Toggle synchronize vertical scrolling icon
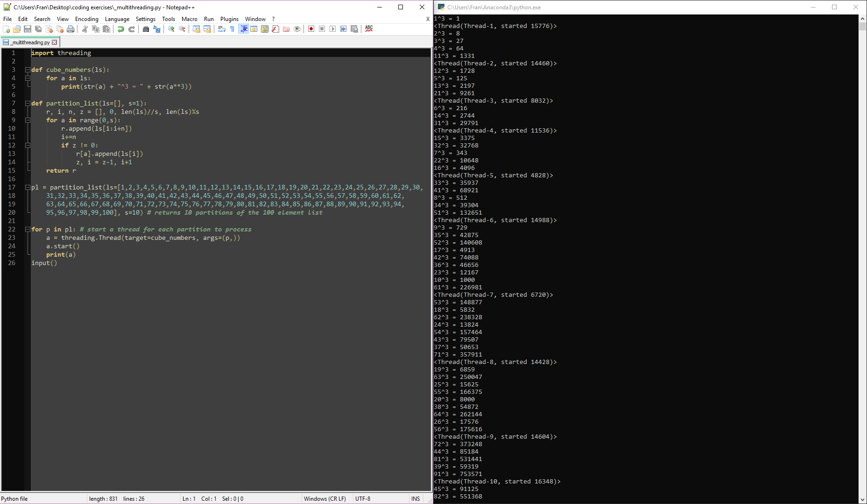Viewport: 867px width, 504px height. [x=197, y=29]
